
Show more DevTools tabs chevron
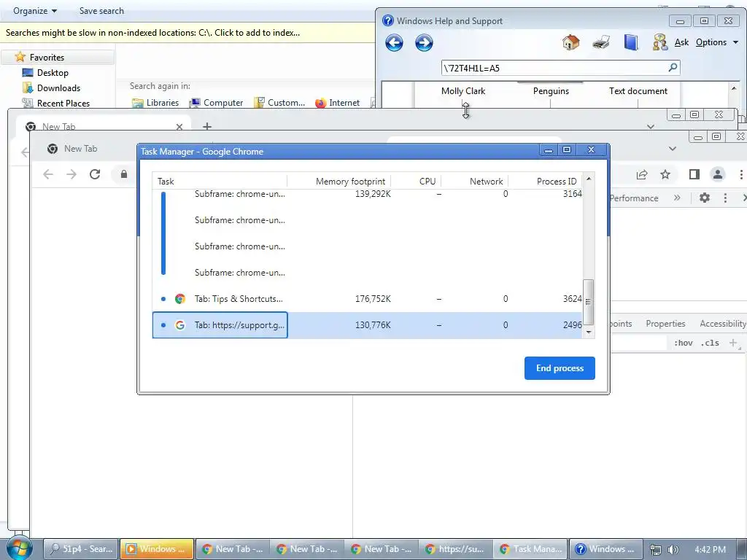pyautogui.click(x=677, y=198)
